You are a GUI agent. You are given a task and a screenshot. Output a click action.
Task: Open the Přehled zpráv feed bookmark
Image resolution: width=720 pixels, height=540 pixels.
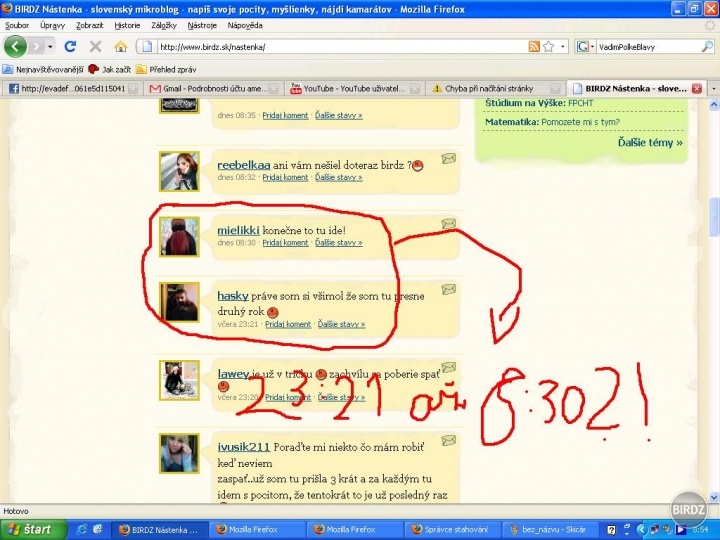(x=166, y=69)
